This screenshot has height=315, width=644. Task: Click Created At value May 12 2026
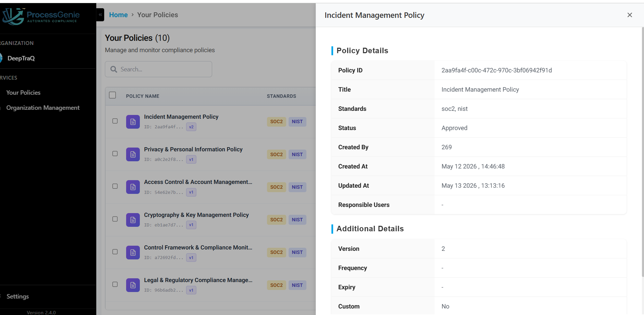[473, 166]
